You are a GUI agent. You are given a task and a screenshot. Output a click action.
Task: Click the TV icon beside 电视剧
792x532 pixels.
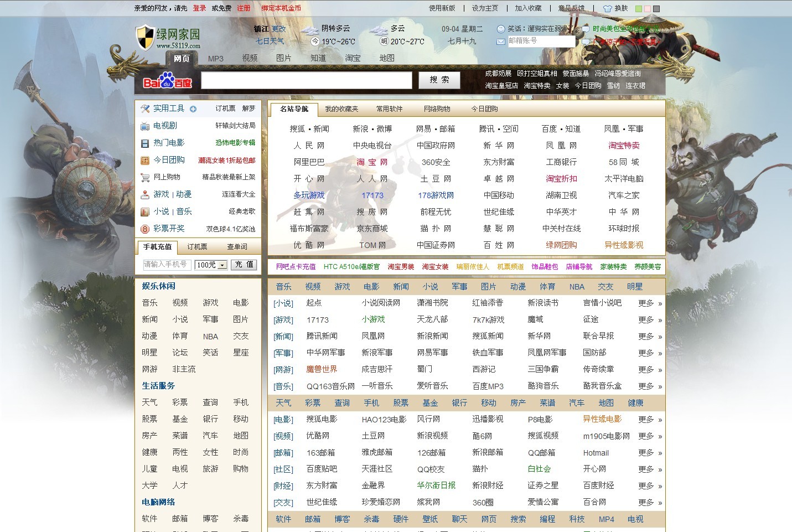145,126
